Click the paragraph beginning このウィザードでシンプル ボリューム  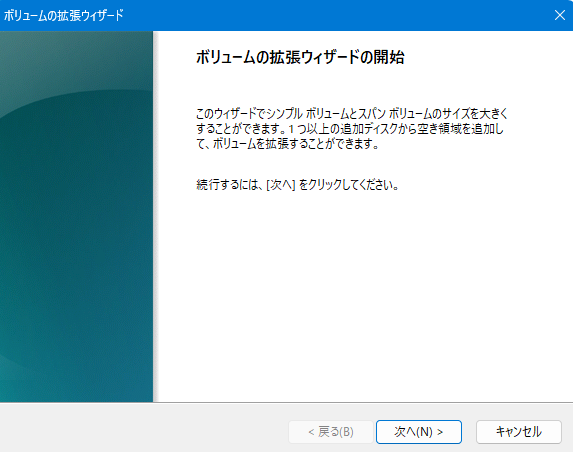(x=352, y=129)
